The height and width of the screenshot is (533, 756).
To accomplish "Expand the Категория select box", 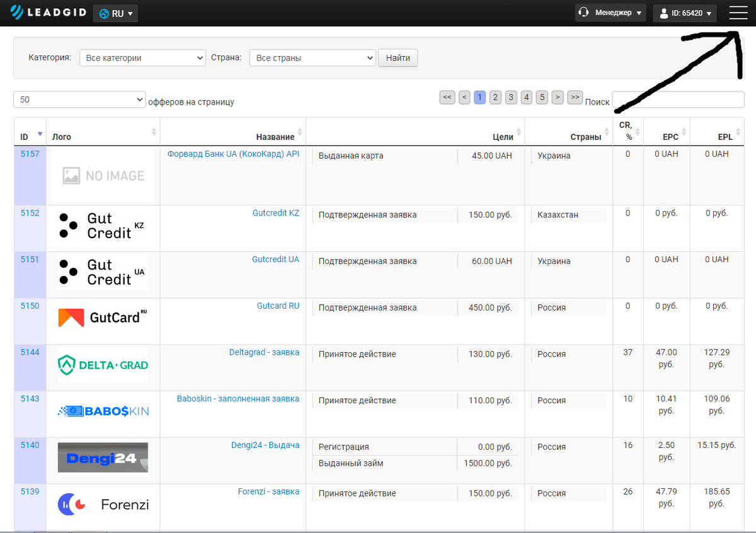I will click(x=142, y=58).
